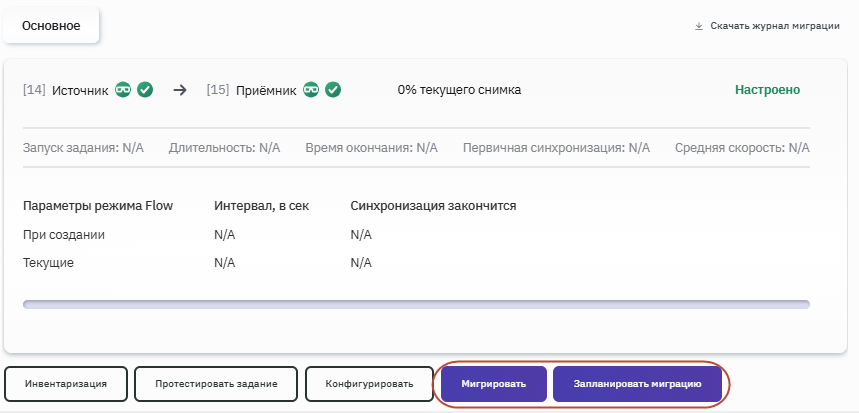Click the glasses icon next to Приёмник
This screenshot has width=859, height=413.
pos(312,90)
